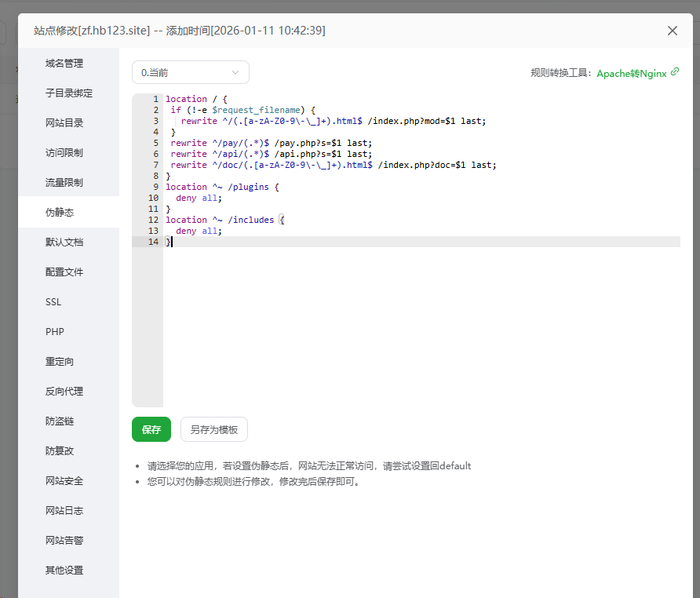Go to 访问限制 settings

click(x=64, y=153)
